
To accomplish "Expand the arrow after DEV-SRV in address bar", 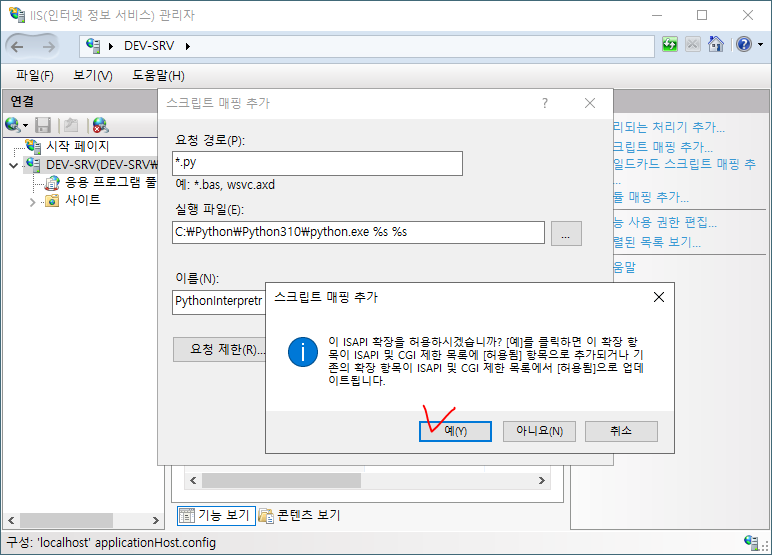I will 188,46.
